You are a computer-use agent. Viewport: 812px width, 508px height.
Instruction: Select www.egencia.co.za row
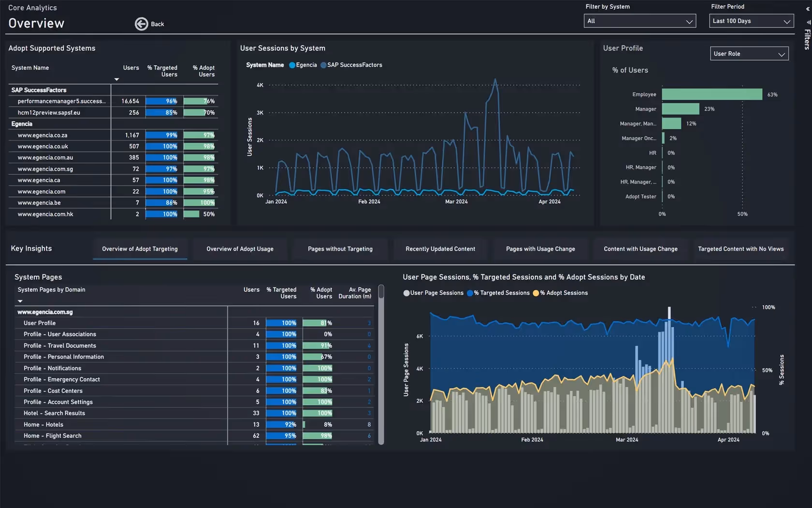pos(113,135)
